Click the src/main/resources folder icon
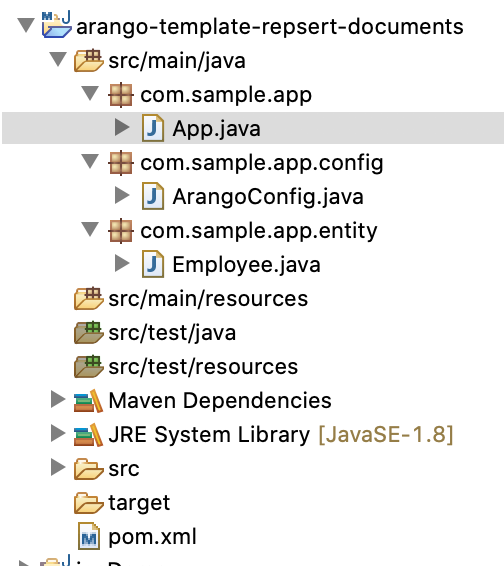This screenshot has height=566, width=504. tap(88, 299)
